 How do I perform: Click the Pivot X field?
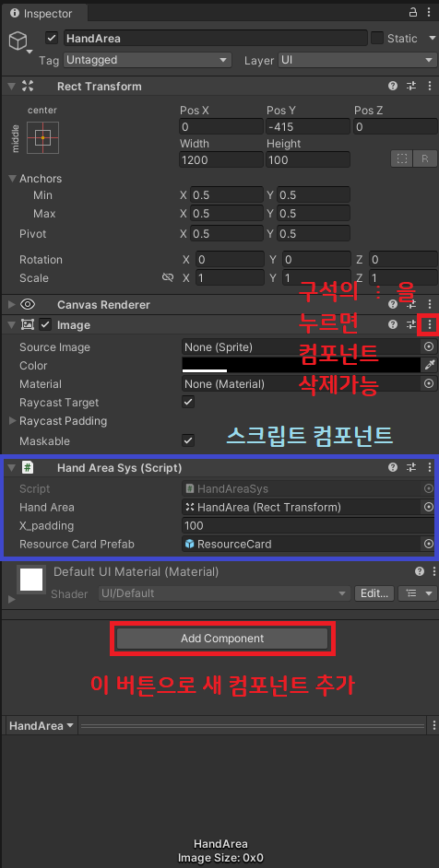click(227, 234)
